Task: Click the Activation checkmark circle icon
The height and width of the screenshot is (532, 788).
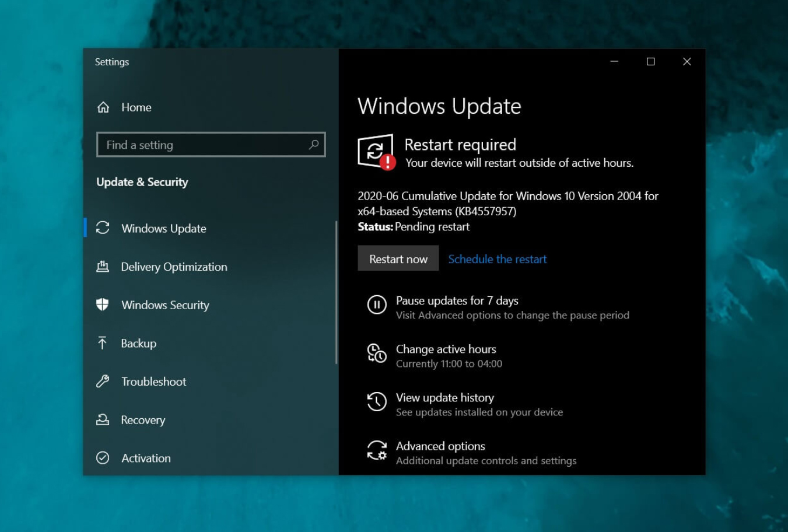Action: (x=103, y=458)
